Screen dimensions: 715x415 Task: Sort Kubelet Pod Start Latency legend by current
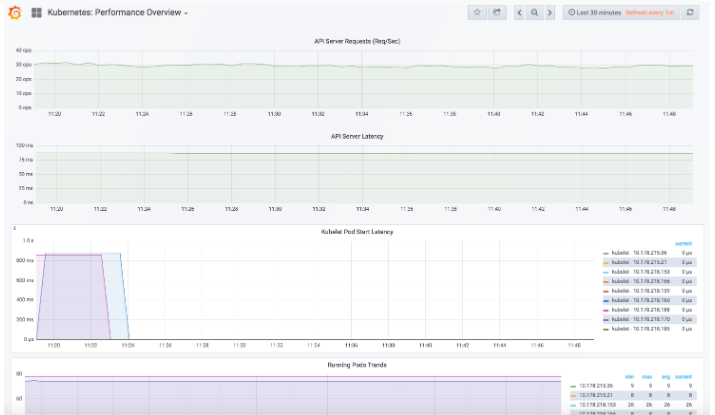point(683,244)
